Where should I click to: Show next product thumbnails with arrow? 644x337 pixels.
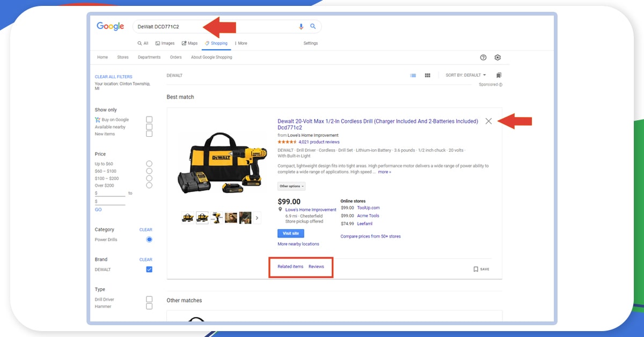(x=257, y=218)
